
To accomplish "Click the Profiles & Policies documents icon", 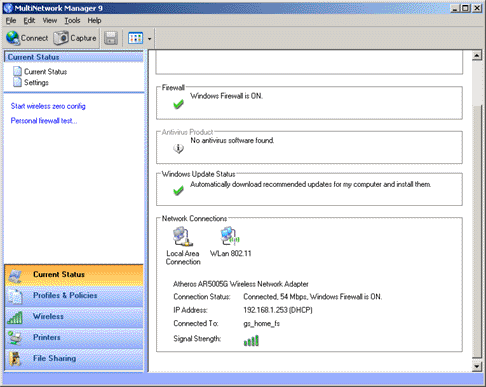I will point(15,296).
